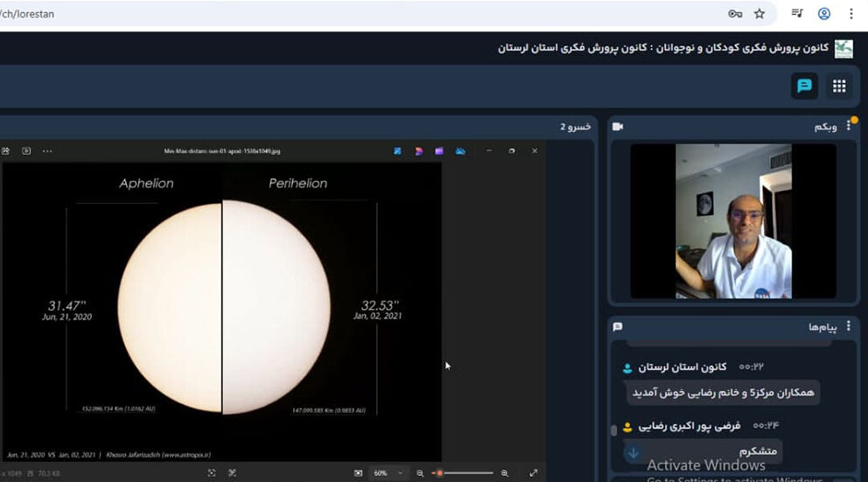Open the saved passwords key icon
This screenshot has width=868, height=482.
tap(735, 14)
